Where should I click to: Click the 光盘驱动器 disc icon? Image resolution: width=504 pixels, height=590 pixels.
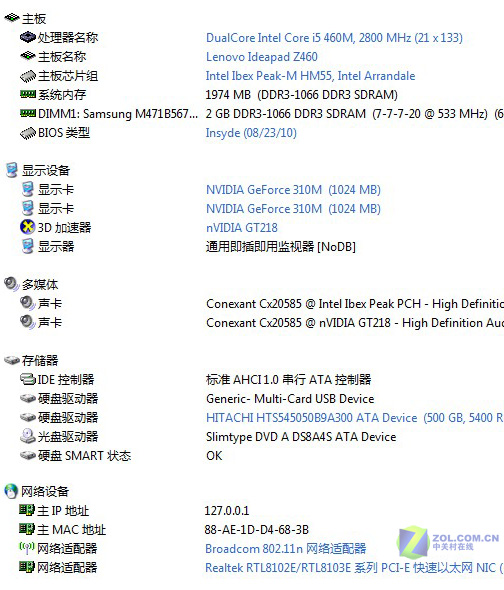point(28,436)
